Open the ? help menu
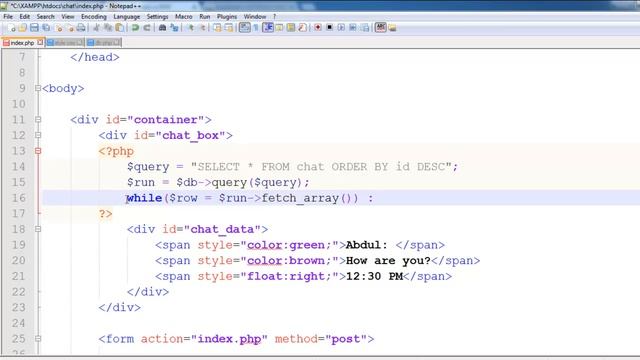Image resolution: width=640 pixels, height=360 pixels. [x=274, y=16]
